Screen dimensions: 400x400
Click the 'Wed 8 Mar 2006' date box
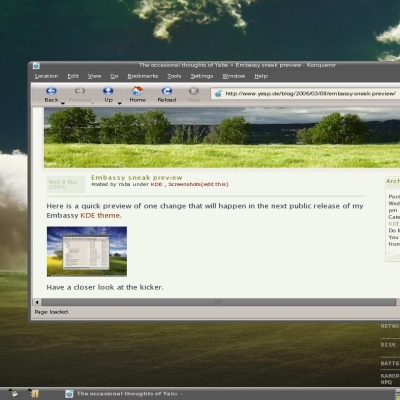click(x=66, y=184)
